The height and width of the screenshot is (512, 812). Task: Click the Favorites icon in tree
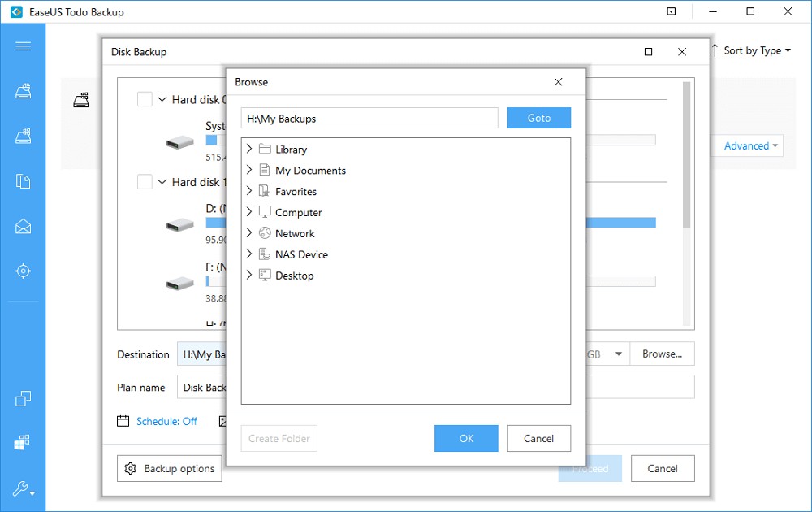(264, 191)
